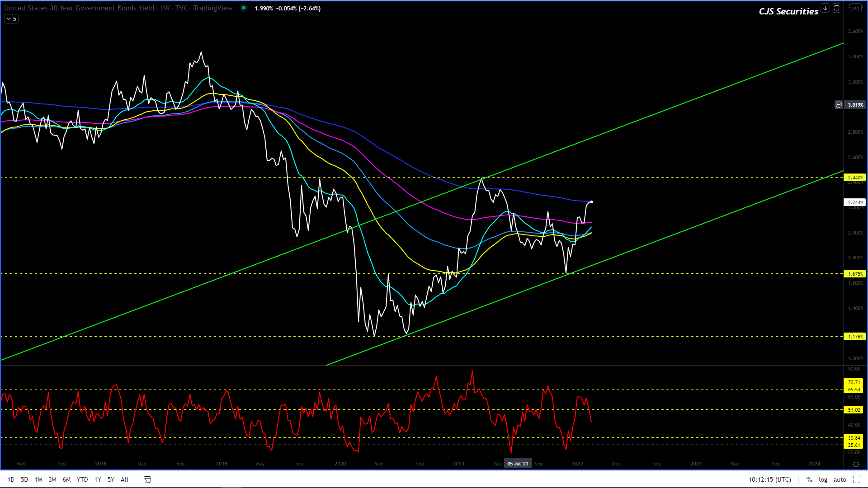The width and height of the screenshot is (868, 488).
Task: Click the down-arrow pane button at top right
Action: point(825,8)
